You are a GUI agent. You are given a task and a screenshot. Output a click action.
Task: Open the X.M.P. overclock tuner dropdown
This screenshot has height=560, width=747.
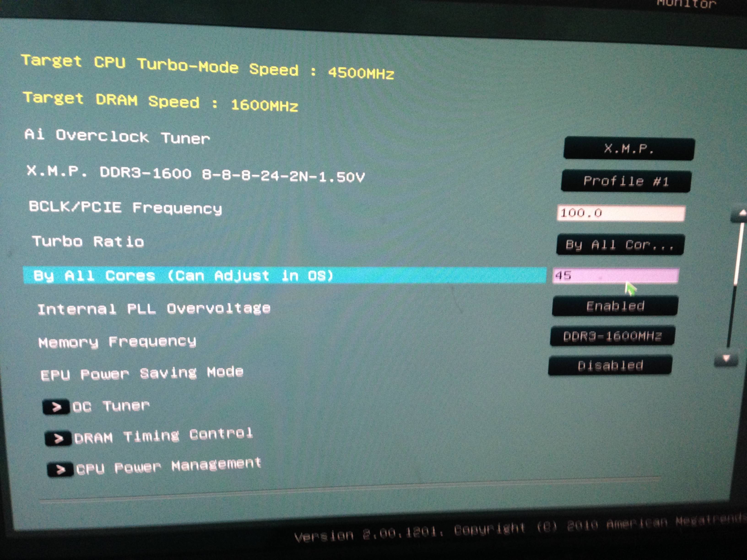629,148
